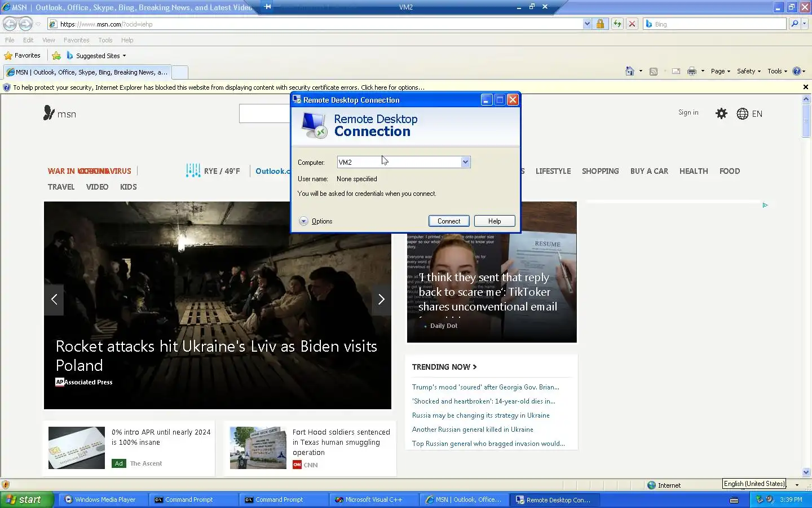Screen dimensions: 812x508
Task: Click the pin icon on VM2 connection bar
Action: 268,7
